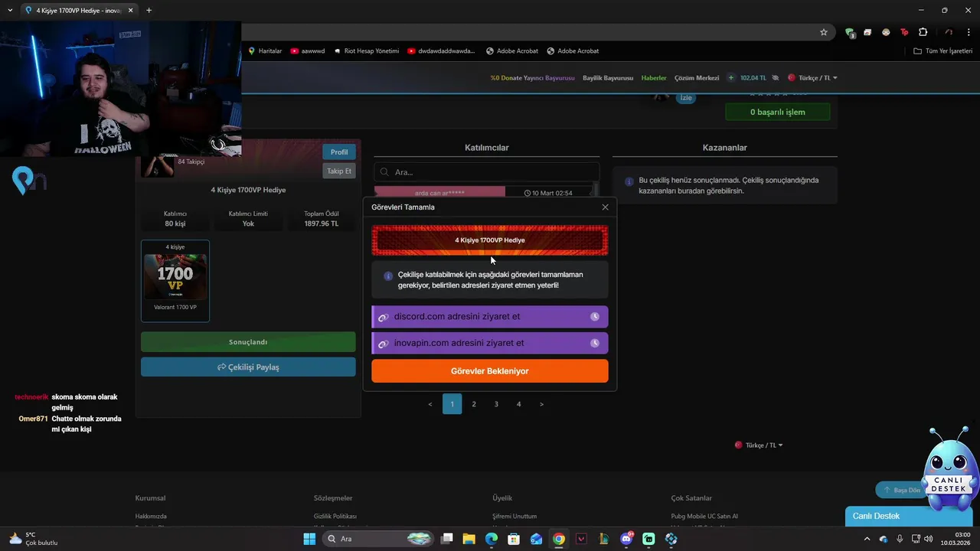Open Valorant from the taskbar

coord(581,539)
